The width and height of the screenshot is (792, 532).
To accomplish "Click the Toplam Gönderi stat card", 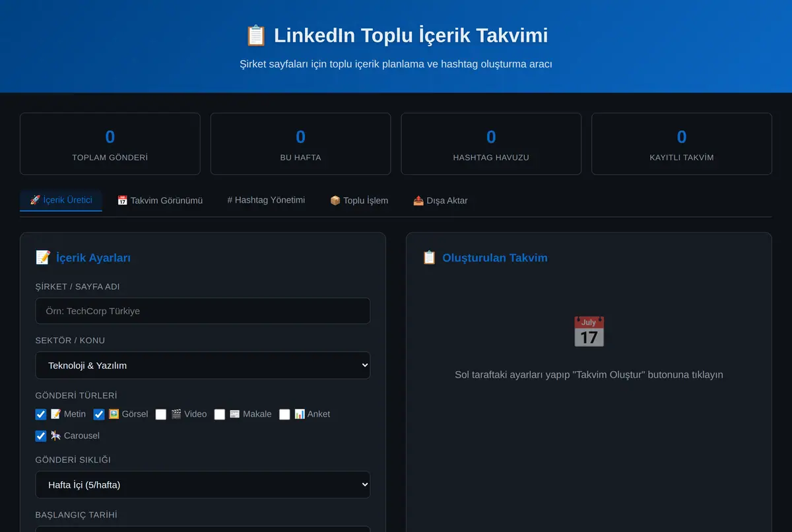I will [x=110, y=144].
